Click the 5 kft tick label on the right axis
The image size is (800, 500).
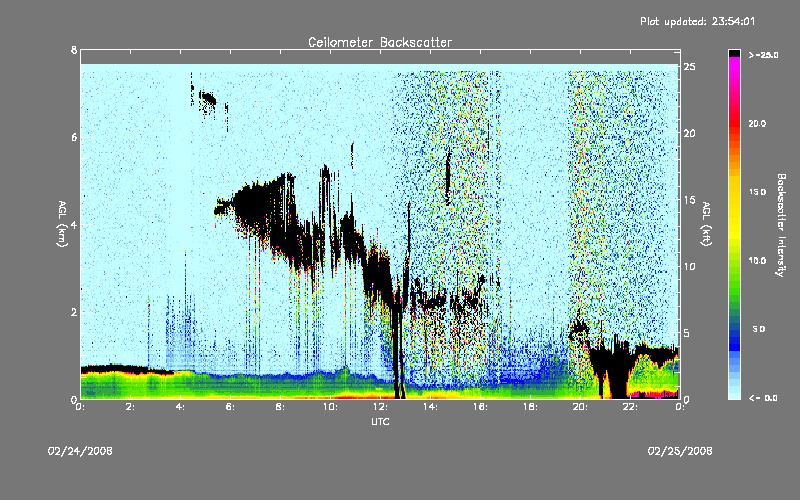(687, 333)
